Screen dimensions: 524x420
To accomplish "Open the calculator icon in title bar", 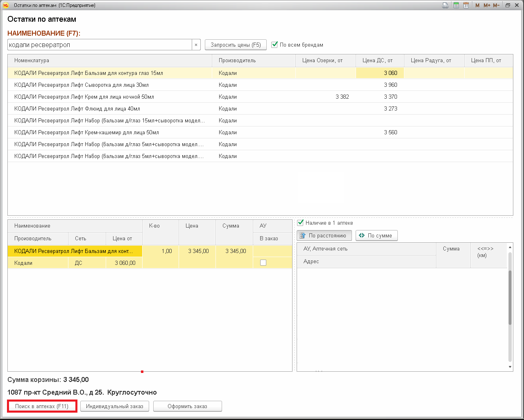I will (x=456, y=5).
